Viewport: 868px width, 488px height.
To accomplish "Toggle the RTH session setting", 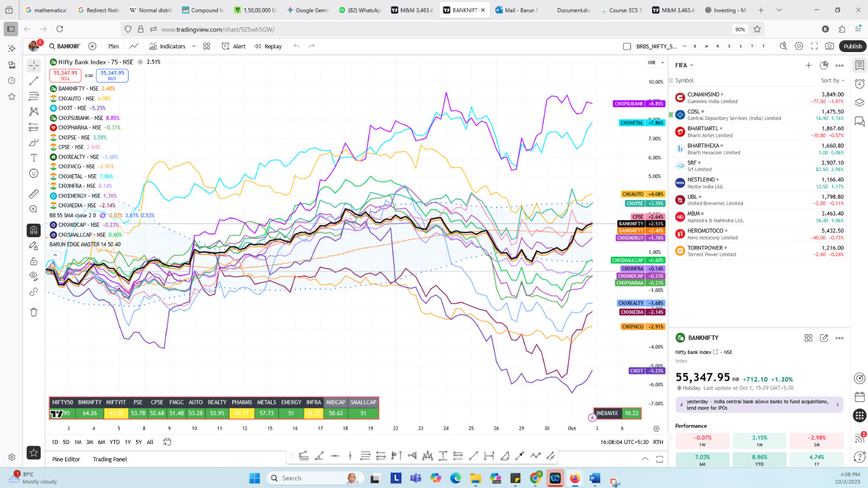I will click(x=658, y=442).
